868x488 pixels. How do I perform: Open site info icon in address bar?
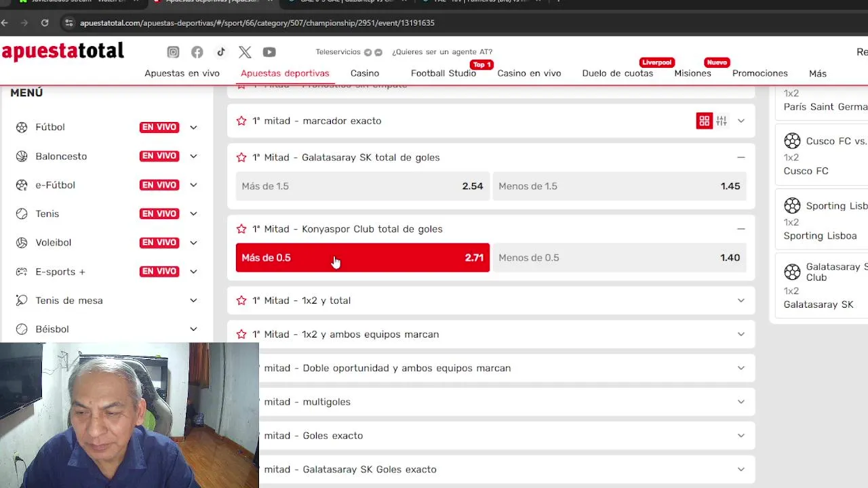point(68,22)
